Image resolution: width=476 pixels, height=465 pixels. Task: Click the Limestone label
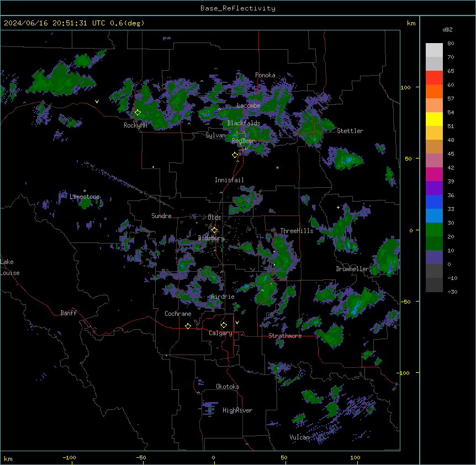pos(84,197)
